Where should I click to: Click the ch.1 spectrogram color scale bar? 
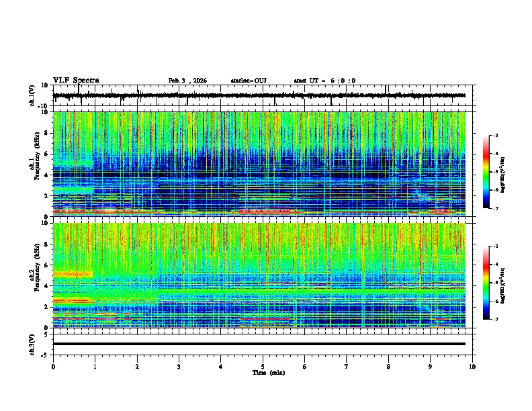point(486,172)
